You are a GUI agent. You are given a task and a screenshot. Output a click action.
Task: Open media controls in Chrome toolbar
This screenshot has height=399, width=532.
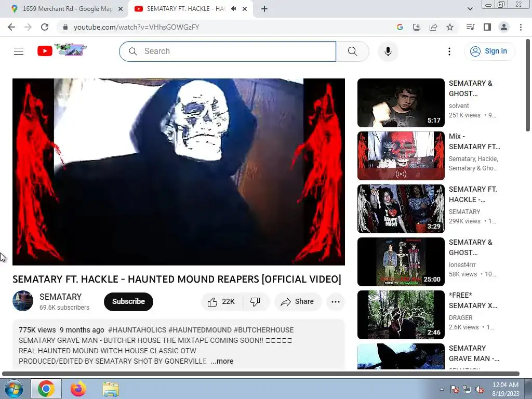470,27
